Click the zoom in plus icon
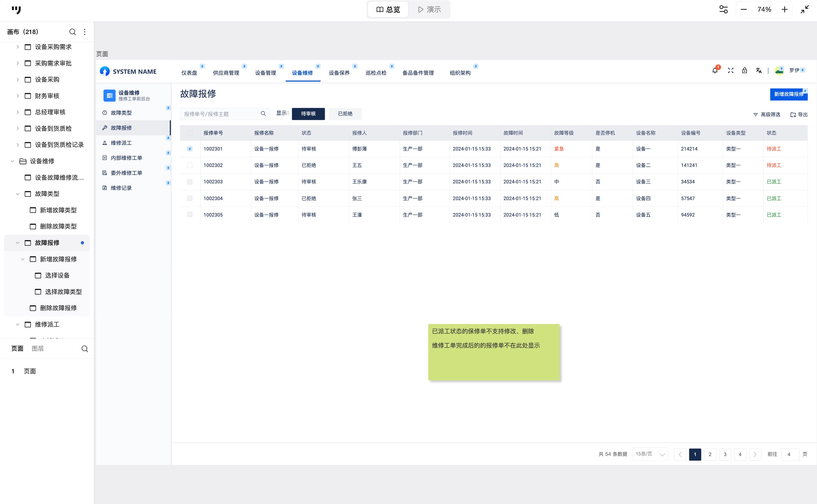Image resolution: width=817 pixels, height=504 pixels. tap(785, 9)
